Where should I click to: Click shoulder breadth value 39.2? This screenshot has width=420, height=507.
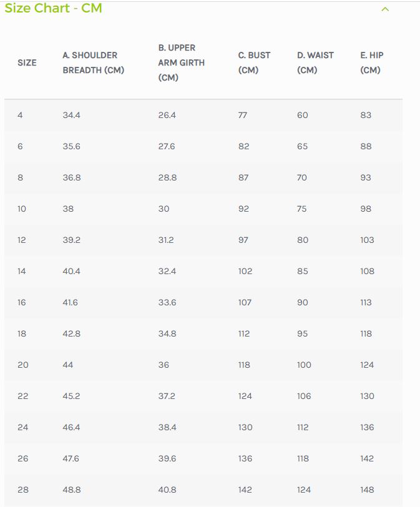point(71,240)
